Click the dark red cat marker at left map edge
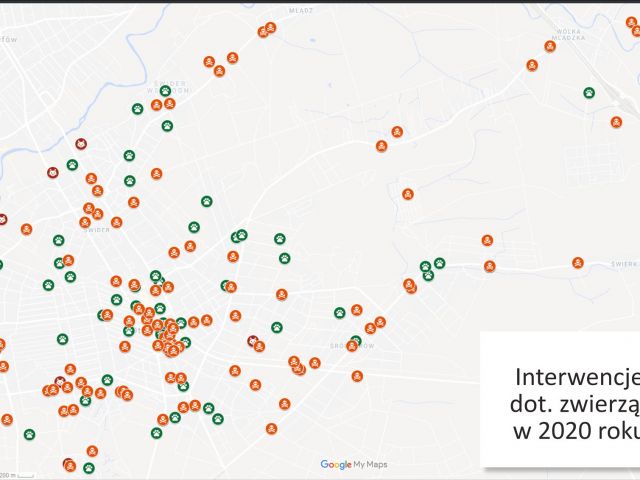The width and height of the screenshot is (640, 480). pos(3,218)
